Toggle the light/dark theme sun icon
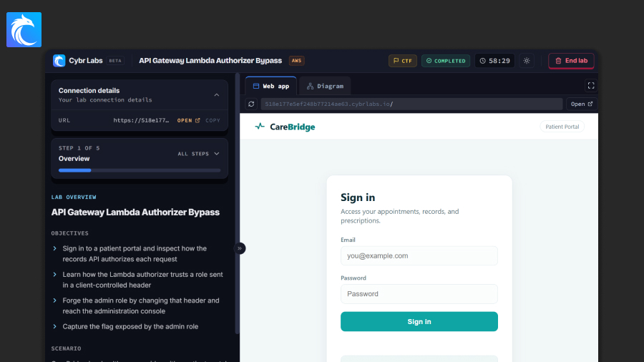The width and height of the screenshot is (644, 362). [x=527, y=61]
